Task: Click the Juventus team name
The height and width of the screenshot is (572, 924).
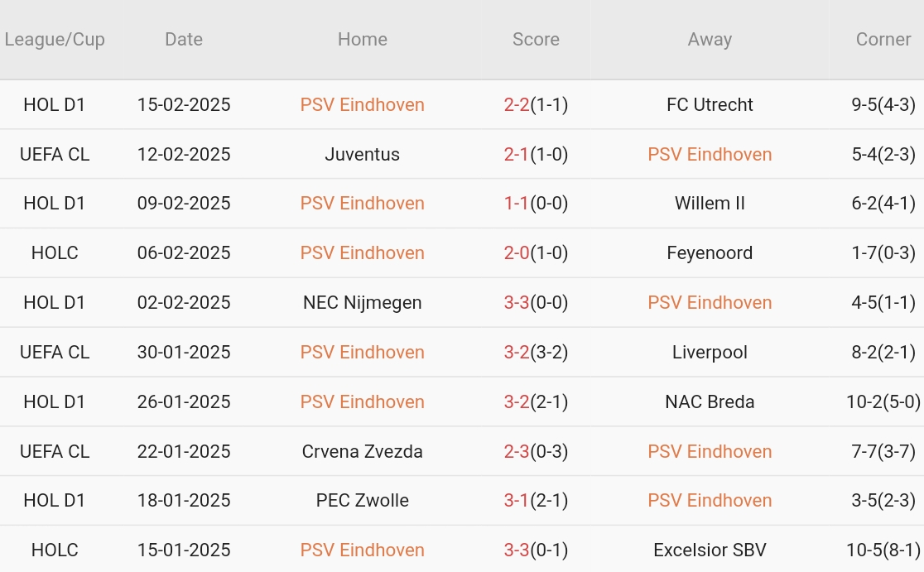Action: coord(363,154)
